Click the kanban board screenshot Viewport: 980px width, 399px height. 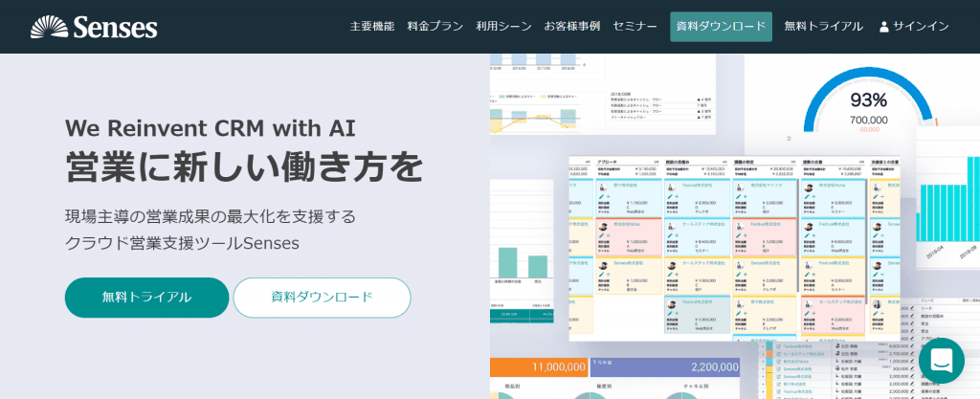pyautogui.click(x=734, y=249)
